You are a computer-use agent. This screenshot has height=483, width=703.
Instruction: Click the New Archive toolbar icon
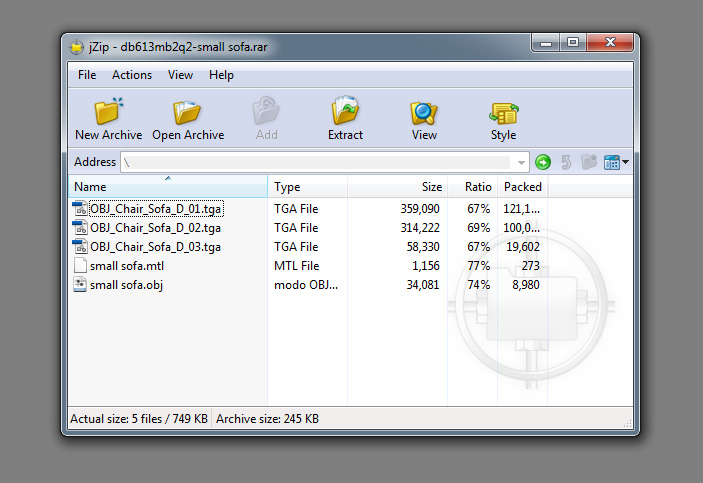pos(108,111)
